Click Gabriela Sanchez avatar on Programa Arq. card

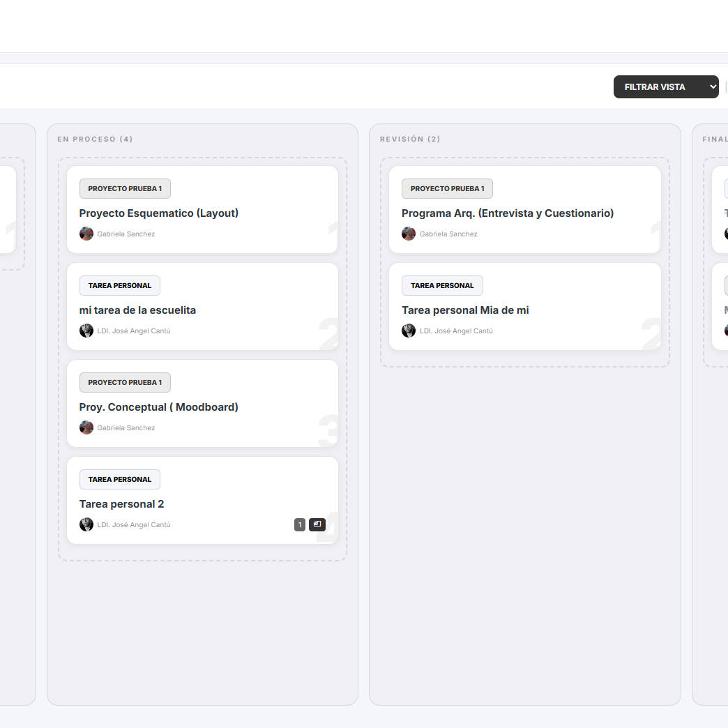pos(409,234)
